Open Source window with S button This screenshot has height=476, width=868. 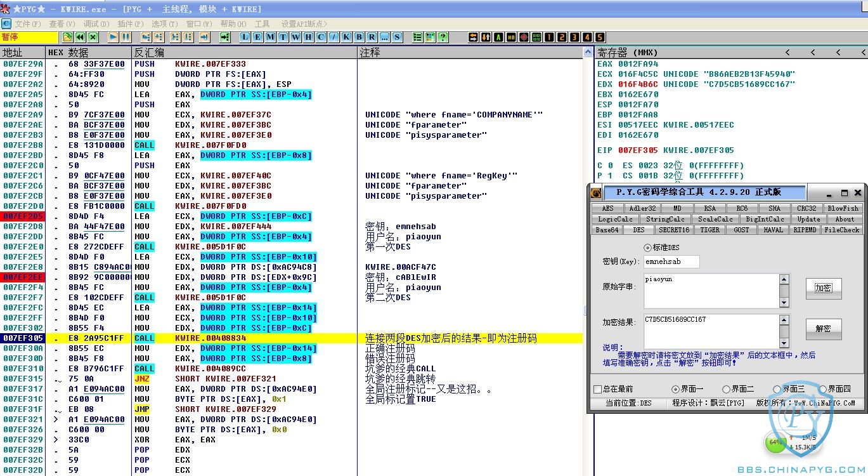(397, 37)
